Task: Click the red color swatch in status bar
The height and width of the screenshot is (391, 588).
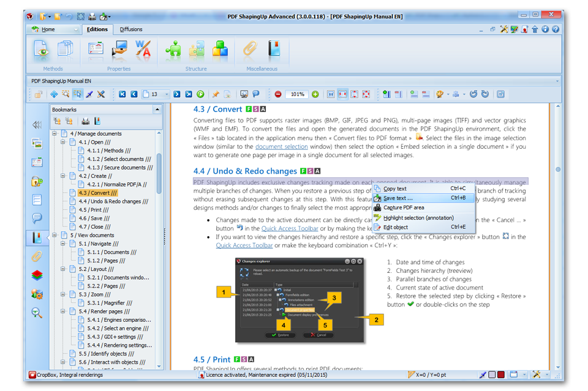Action: pyautogui.click(x=500, y=374)
